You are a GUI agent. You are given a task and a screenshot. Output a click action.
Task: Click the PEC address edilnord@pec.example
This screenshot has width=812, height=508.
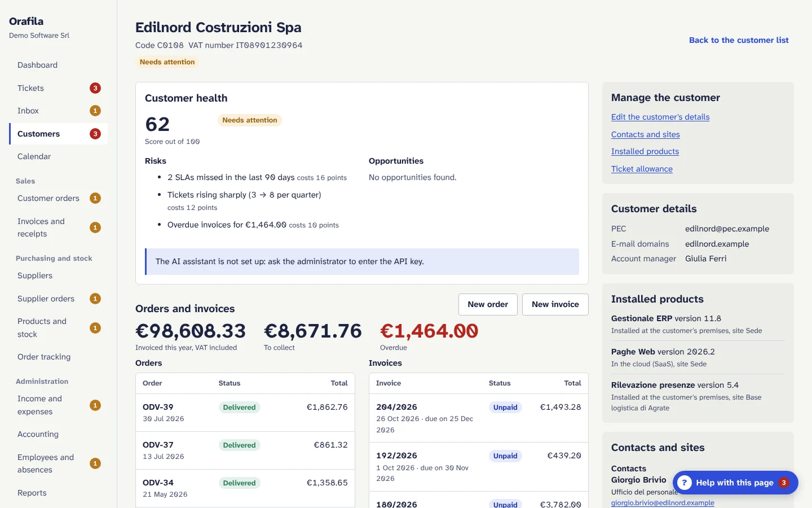point(727,229)
